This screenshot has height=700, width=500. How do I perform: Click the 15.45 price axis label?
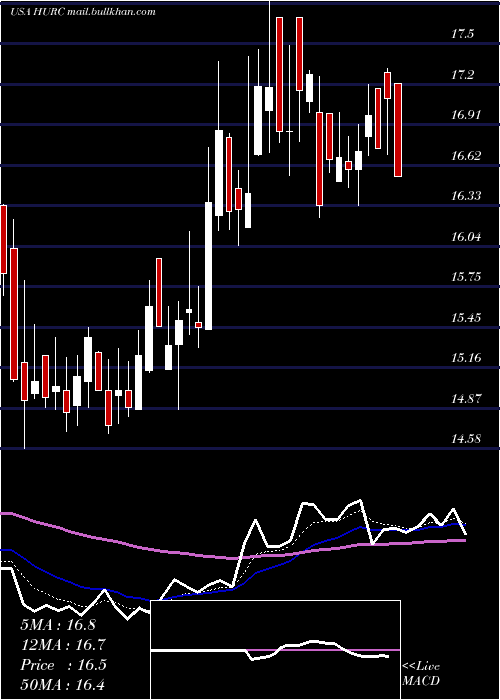click(x=466, y=317)
